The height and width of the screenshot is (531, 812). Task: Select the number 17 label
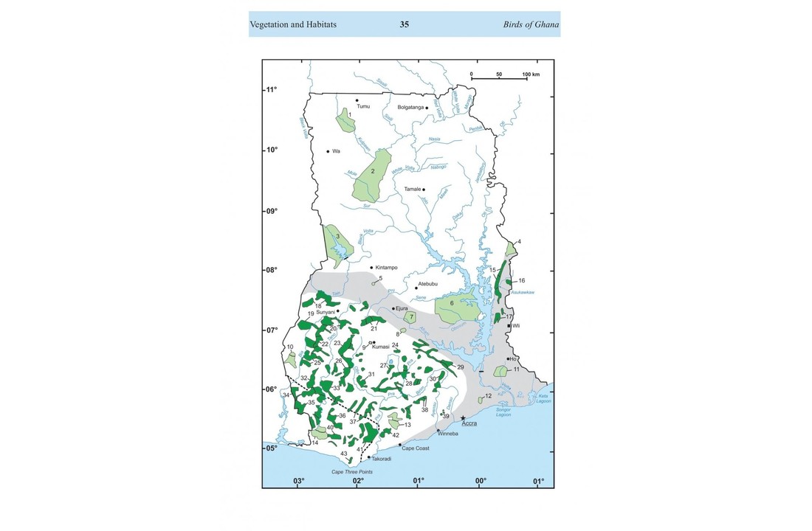pos(509,316)
